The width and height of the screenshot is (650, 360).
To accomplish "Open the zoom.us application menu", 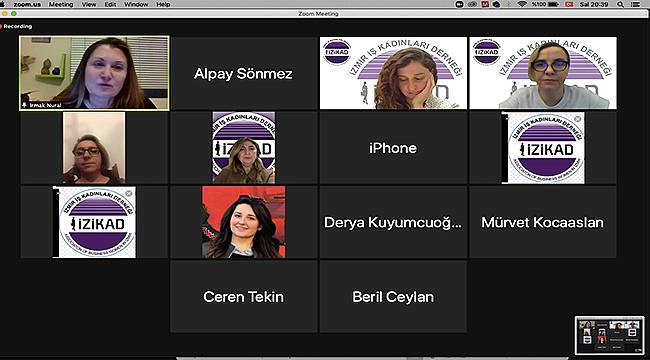I will tap(27, 4).
